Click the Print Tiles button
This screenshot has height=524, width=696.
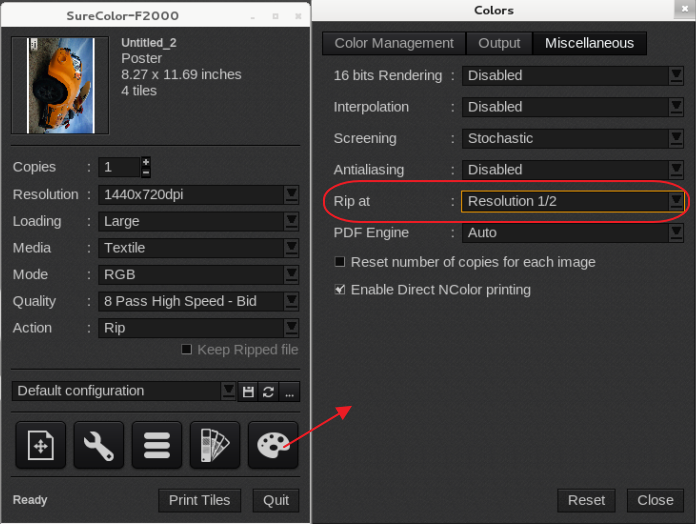coord(200,500)
